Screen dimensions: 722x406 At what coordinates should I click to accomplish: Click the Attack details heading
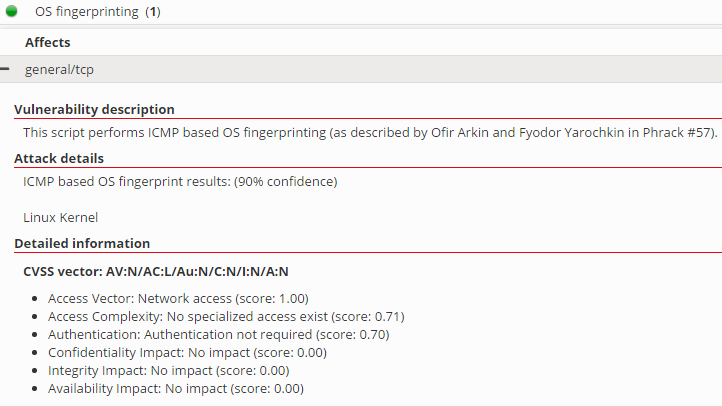tap(59, 158)
